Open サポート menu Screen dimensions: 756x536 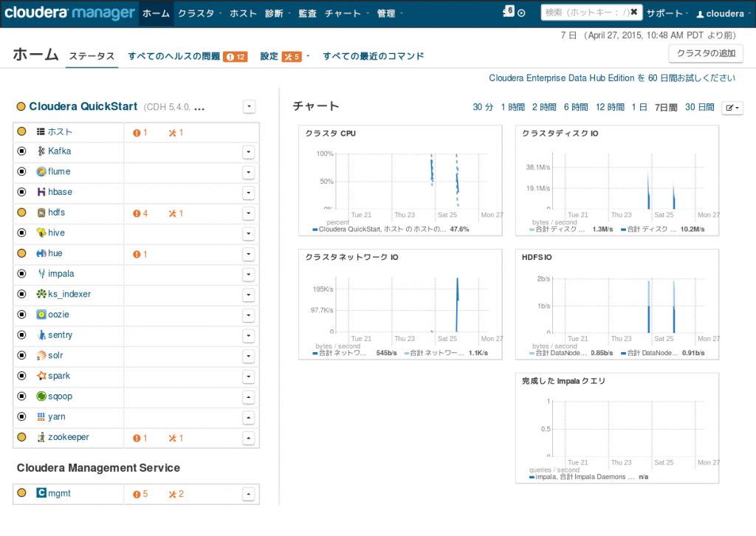[x=667, y=13]
